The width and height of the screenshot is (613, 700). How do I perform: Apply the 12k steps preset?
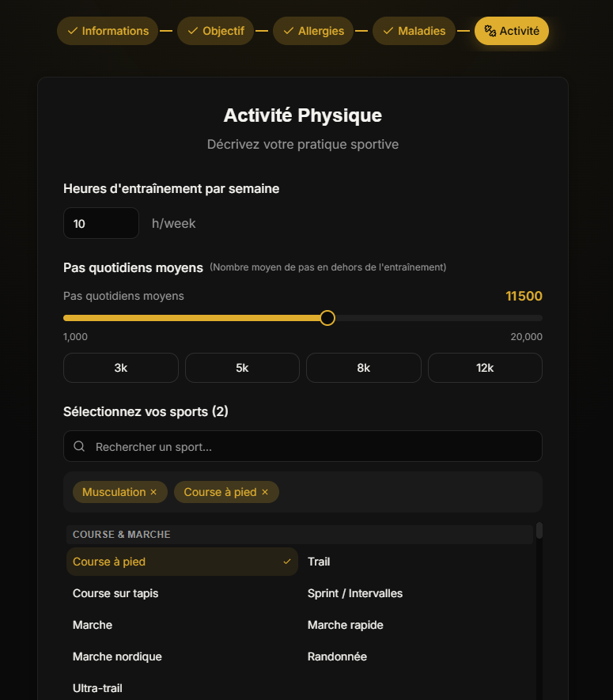coord(485,367)
